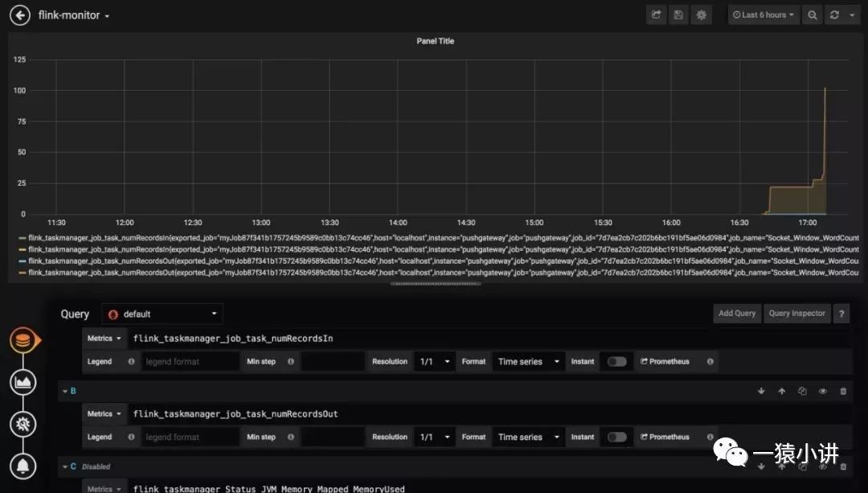
Task: Enable Instant switch for numRecordsOut query
Action: point(616,438)
